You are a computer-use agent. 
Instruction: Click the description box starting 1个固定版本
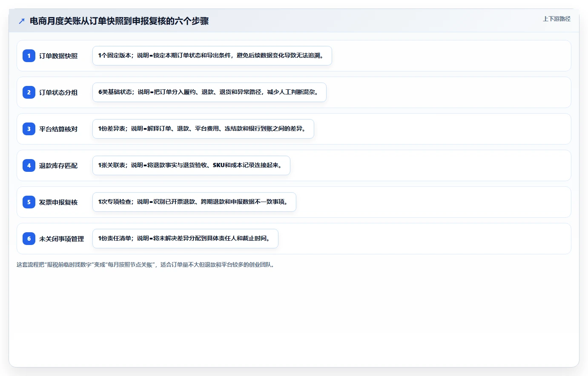tap(212, 56)
